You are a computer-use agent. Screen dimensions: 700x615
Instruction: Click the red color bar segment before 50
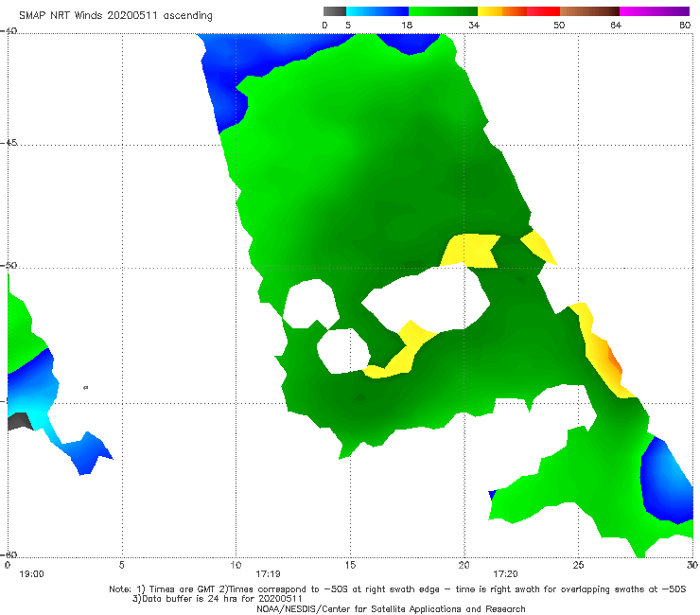pos(543,11)
